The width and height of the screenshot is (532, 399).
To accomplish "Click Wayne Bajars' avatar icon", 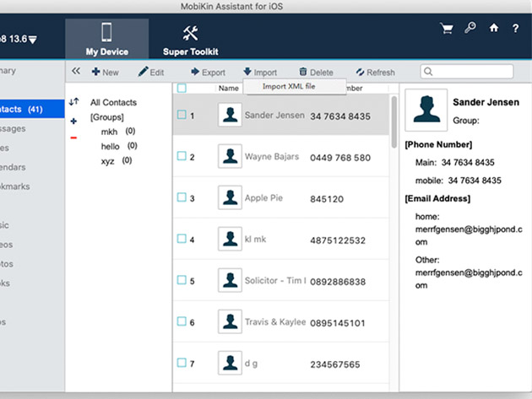I will [230, 156].
